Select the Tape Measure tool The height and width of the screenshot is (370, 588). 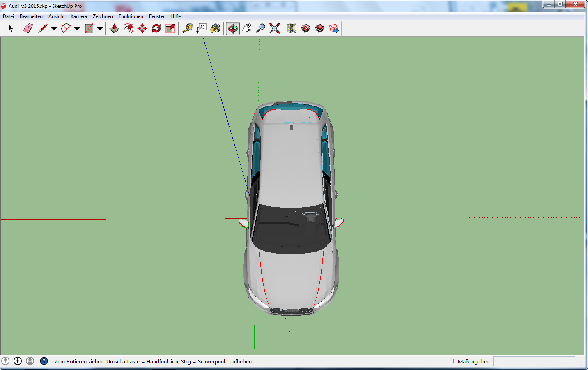click(x=188, y=28)
